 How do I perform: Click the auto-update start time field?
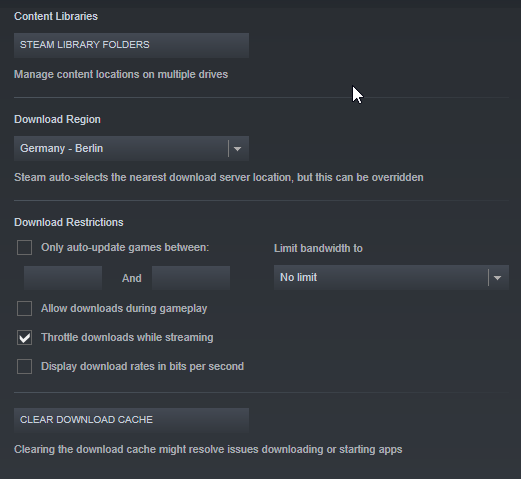point(63,278)
